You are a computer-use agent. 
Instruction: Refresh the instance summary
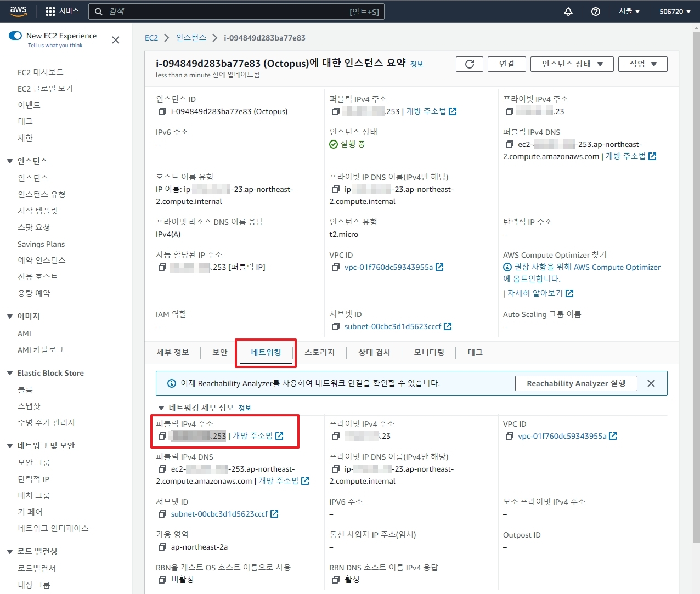tap(470, 64)
